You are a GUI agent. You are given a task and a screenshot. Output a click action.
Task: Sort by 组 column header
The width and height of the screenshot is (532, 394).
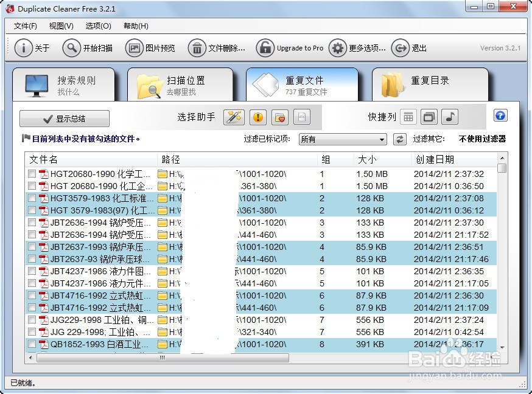click(x=335, y=159)
